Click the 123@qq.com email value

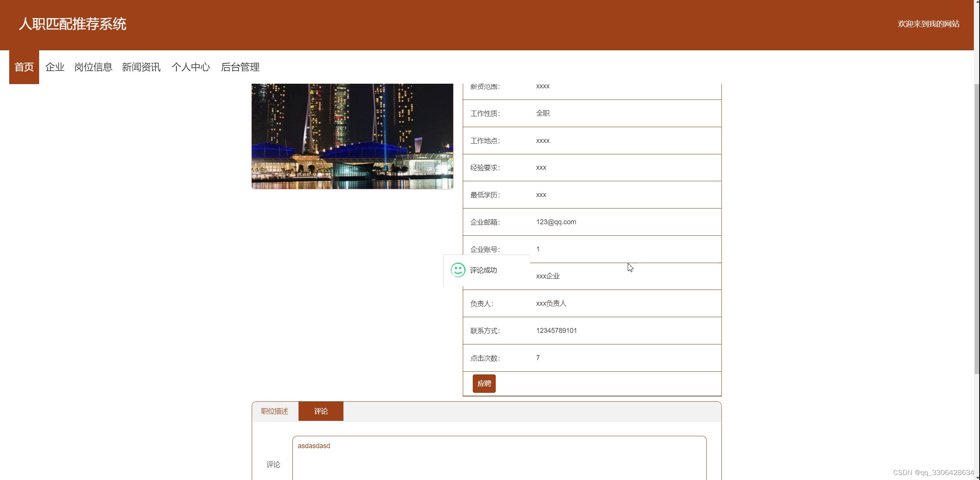pos(556,222)
